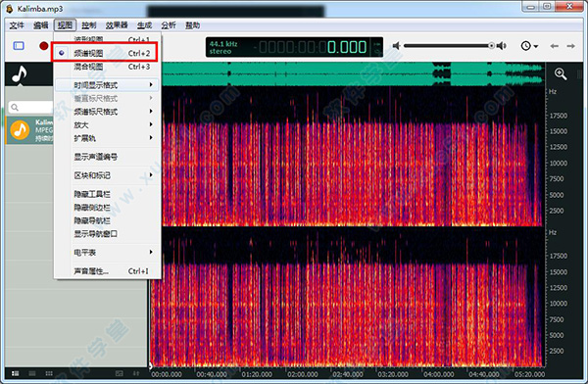This screenshot has width=588, height=384.
Task: Click the loud speaker icon
Action: pyautogui.click(x=502, y=46)
